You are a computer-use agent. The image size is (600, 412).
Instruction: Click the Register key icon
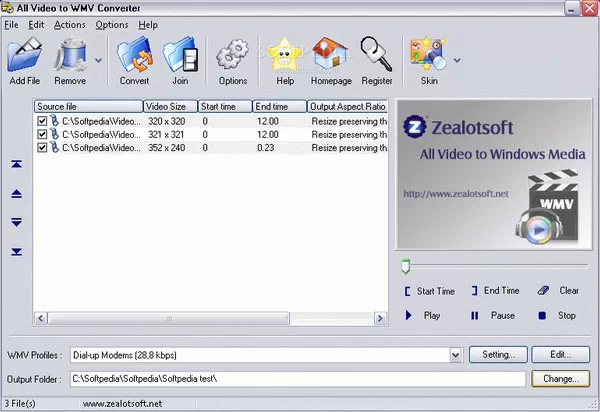click(377, 54)
